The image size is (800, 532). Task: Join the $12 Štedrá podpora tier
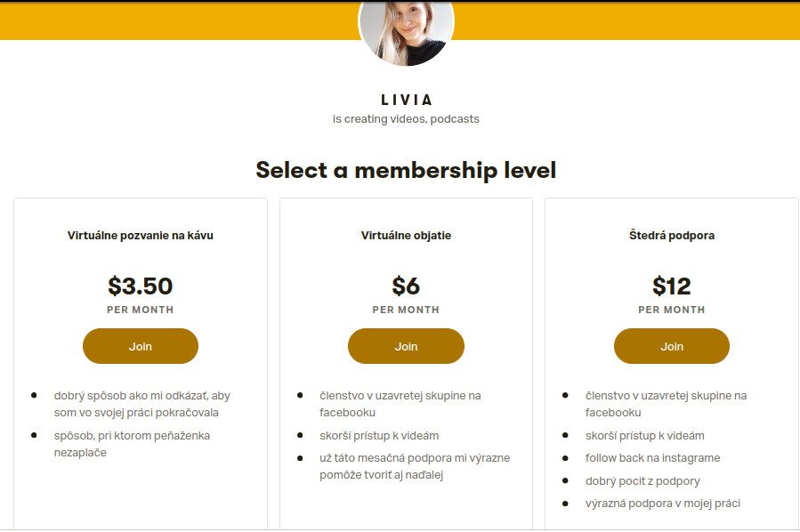(672, 346)
